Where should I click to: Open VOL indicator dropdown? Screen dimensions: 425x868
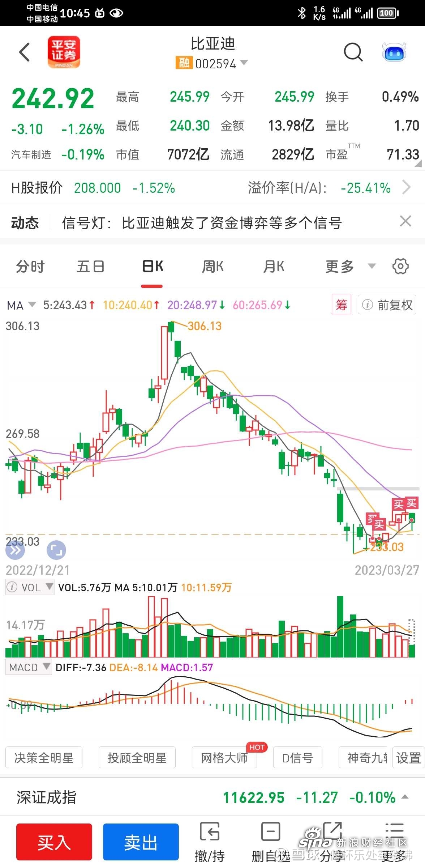click(x=49, y=587)
